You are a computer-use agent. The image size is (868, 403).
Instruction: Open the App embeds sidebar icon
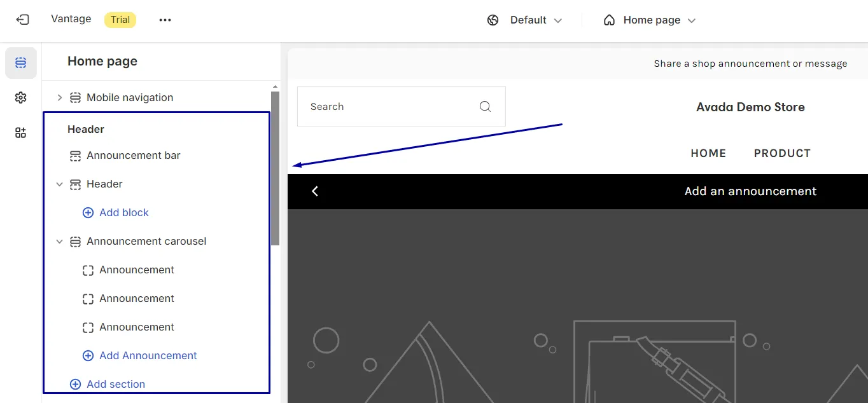coord(21,132)
